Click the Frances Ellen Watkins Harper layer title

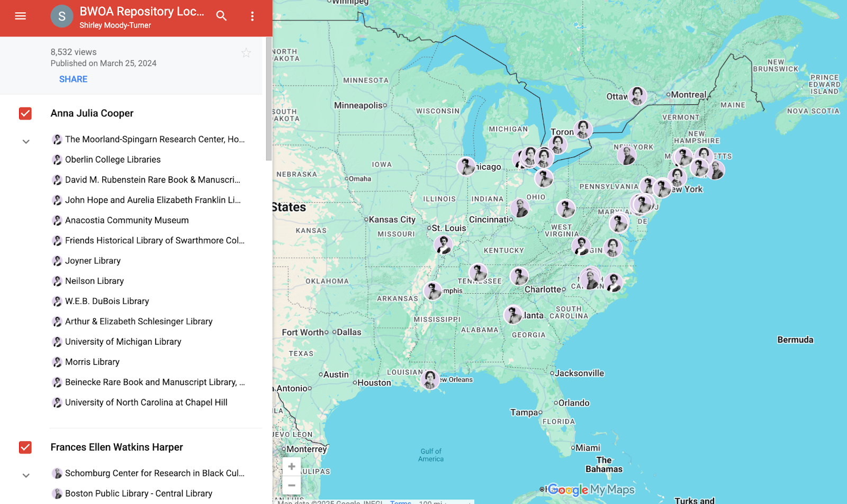coord(116,447)
